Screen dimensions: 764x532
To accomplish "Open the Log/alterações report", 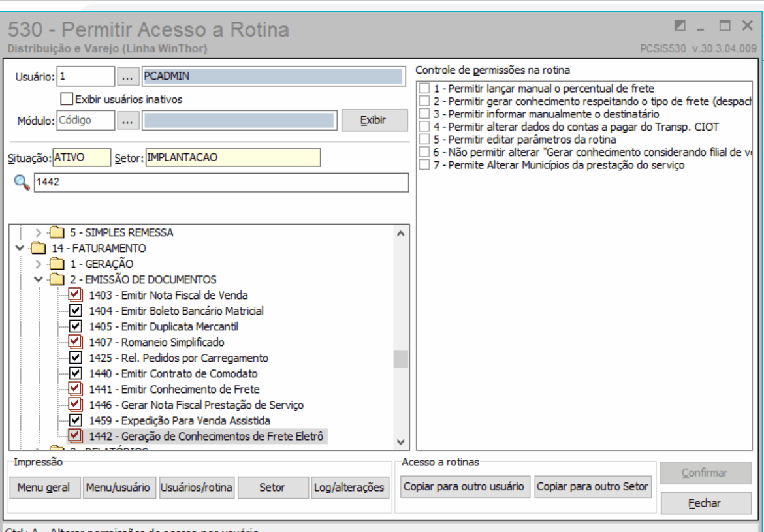I will point(350,487).
